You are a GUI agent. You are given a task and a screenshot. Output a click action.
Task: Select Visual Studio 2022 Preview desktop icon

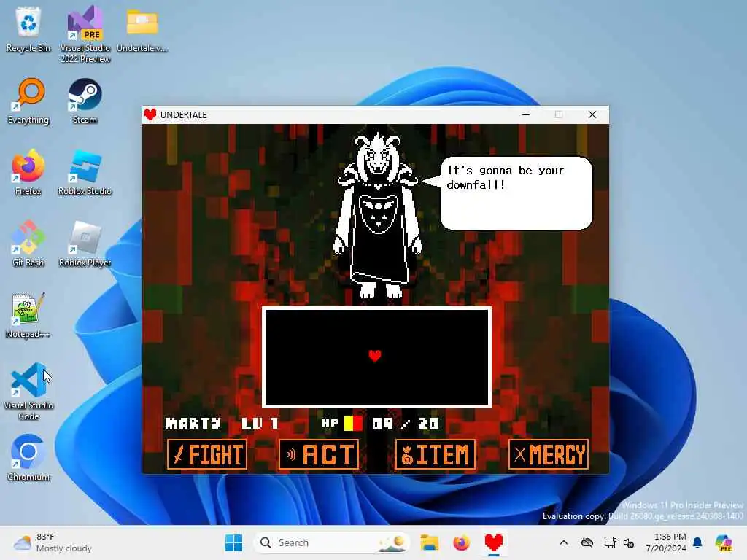click(x=85, y=34)
